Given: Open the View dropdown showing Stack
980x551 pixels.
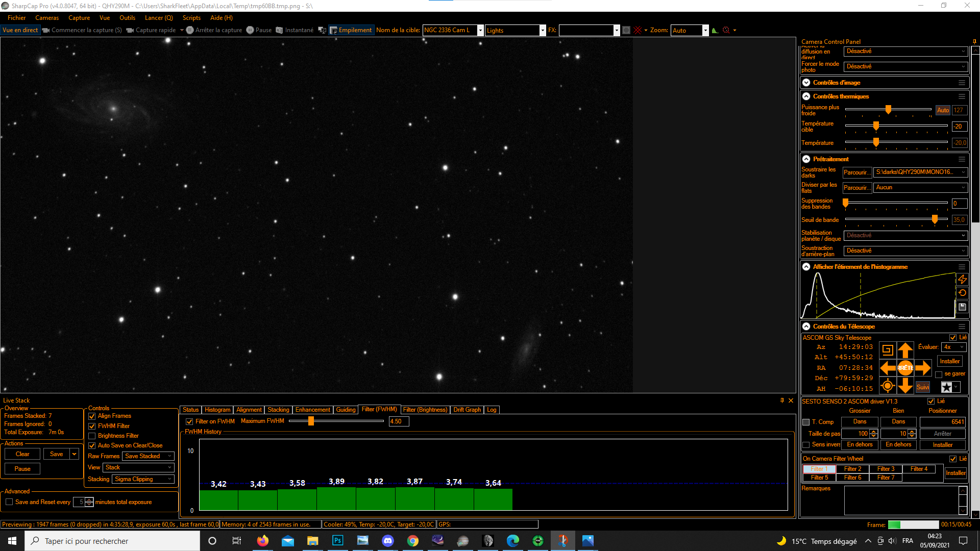Looking at the screenshot, I should coord(138,467).
